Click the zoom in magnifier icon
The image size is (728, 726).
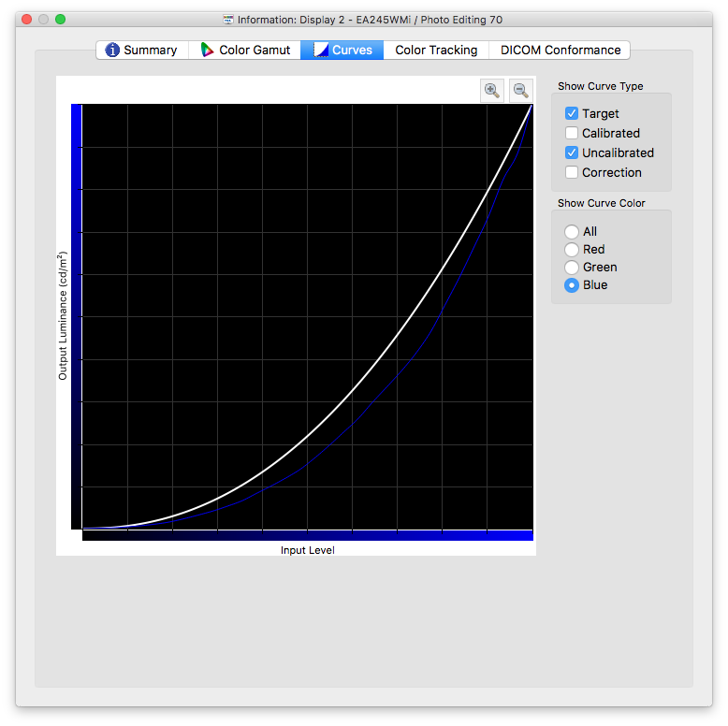point(491,90)
